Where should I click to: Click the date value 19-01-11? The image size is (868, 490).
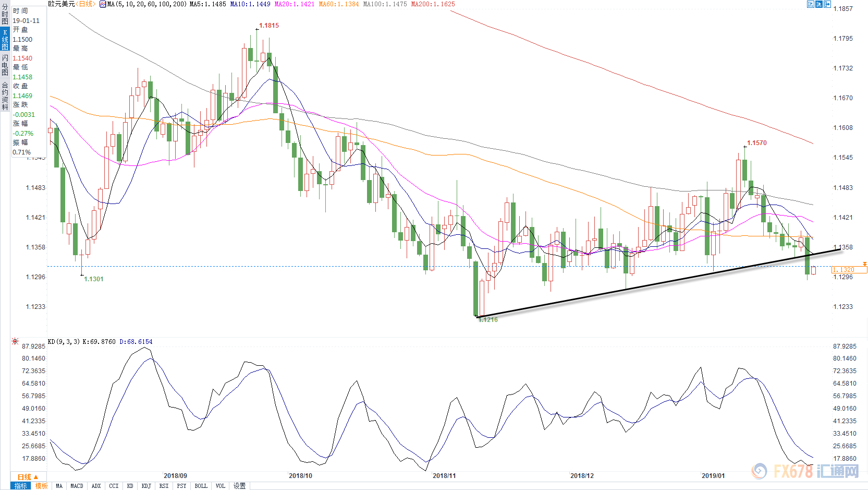coord(26,21)
